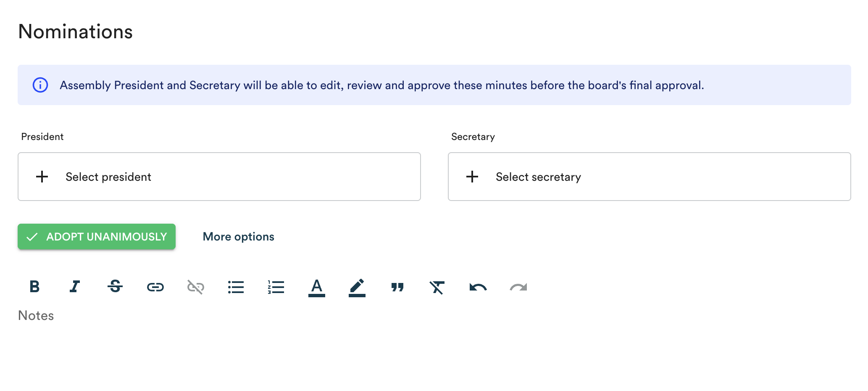Screen dimensions: 868x391
Task: Undo the last edit
Action: (x=478, y=287)
